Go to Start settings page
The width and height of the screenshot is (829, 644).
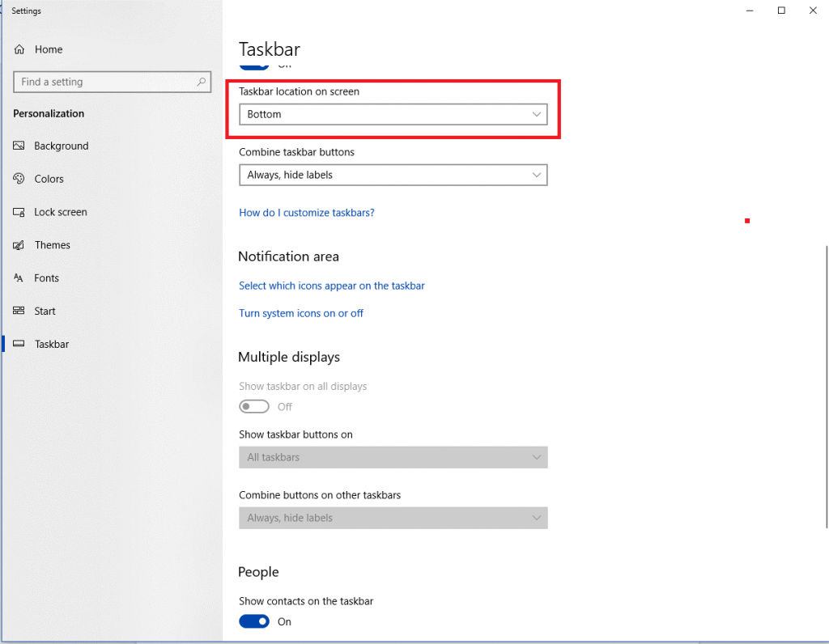(x=112, y=311)
